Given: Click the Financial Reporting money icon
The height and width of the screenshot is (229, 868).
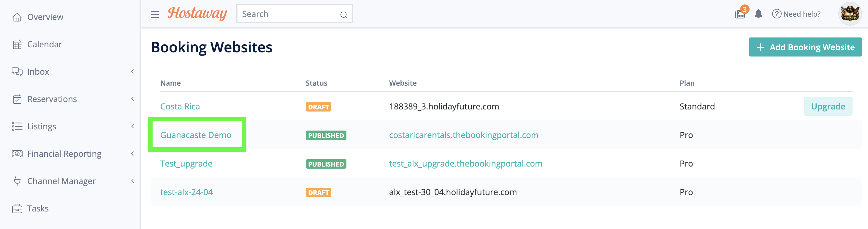Looking at the screenshot, I should coord(17,154).
